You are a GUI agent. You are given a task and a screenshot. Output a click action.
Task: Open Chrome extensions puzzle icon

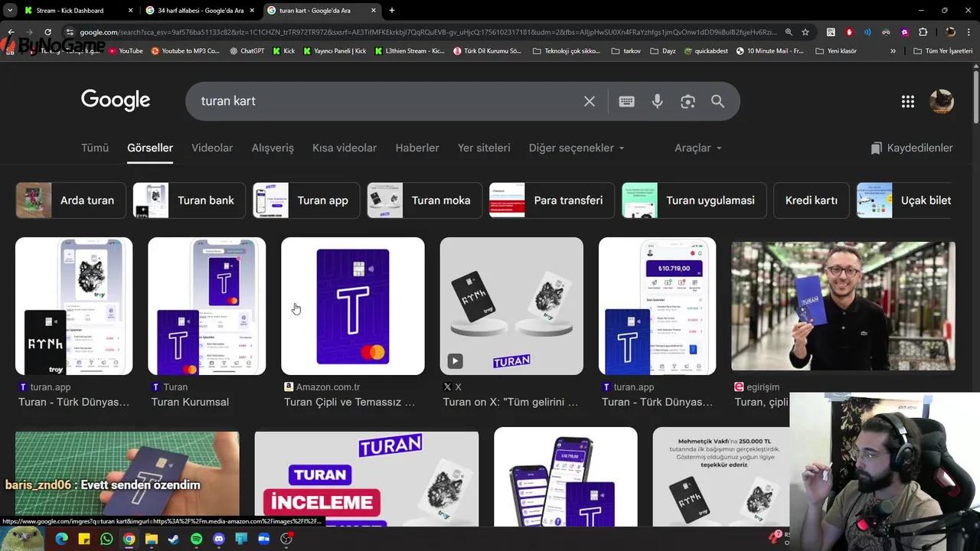click(923, 32)
